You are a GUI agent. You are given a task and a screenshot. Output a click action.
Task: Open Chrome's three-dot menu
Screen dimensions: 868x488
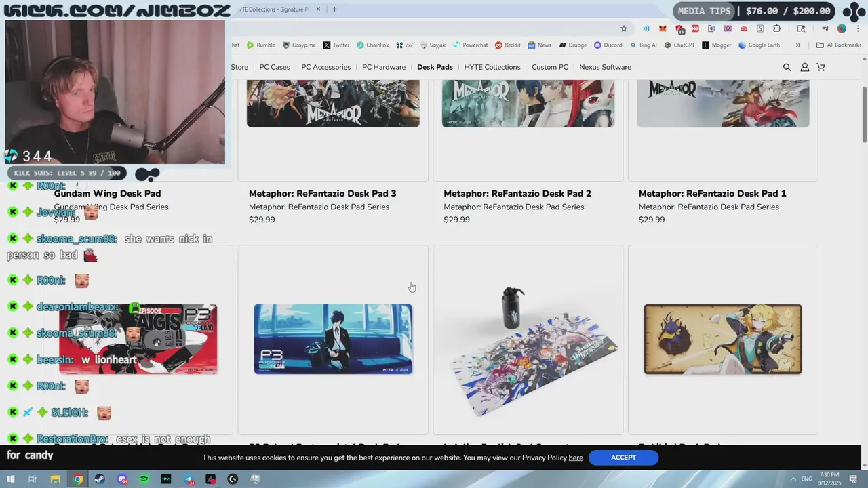pos(858,28)
